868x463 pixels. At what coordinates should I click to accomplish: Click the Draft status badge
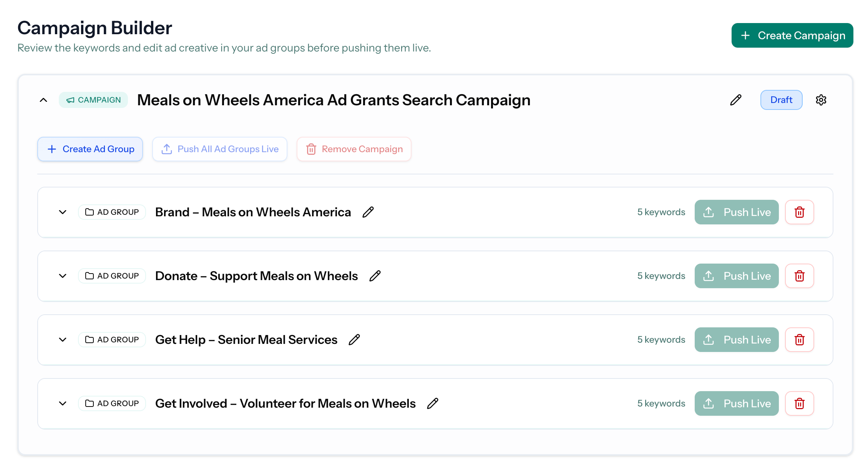(781, 100)
